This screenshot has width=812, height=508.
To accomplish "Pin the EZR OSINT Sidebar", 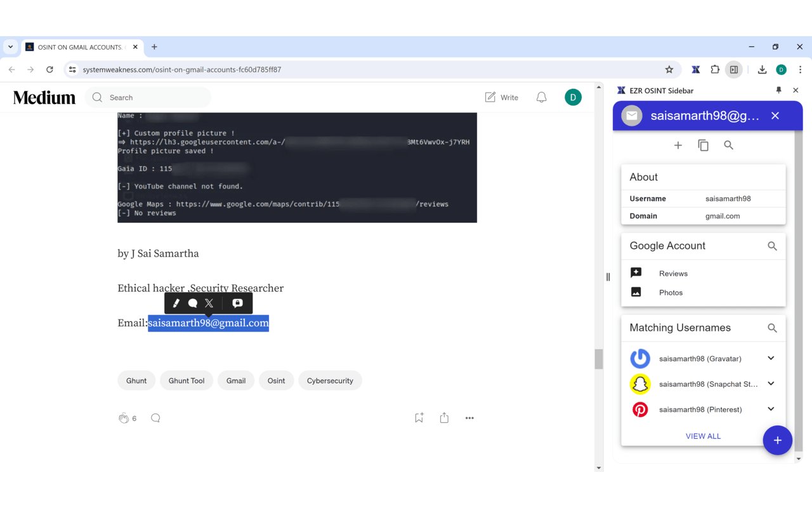I will pos(779,90).
